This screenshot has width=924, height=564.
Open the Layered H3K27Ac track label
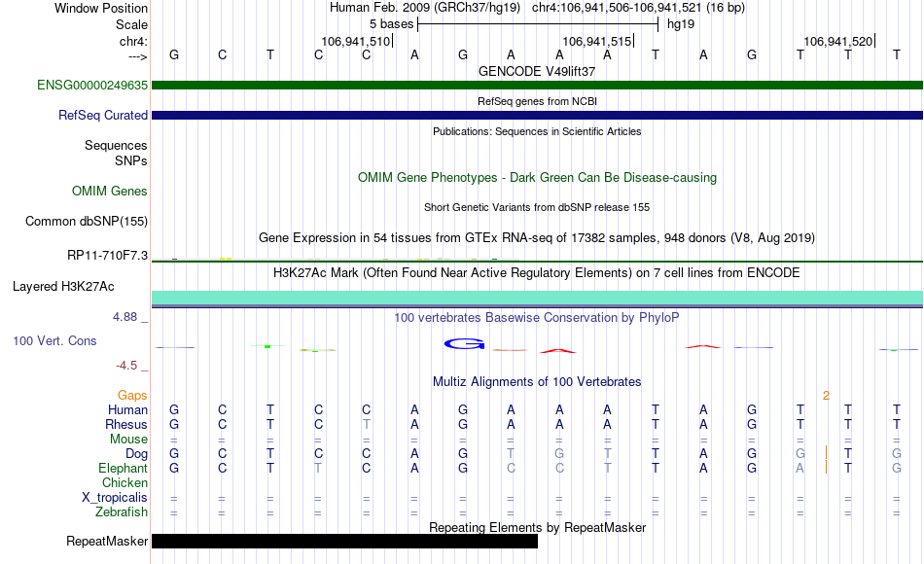pyautogui.click(x=63, y=287)
